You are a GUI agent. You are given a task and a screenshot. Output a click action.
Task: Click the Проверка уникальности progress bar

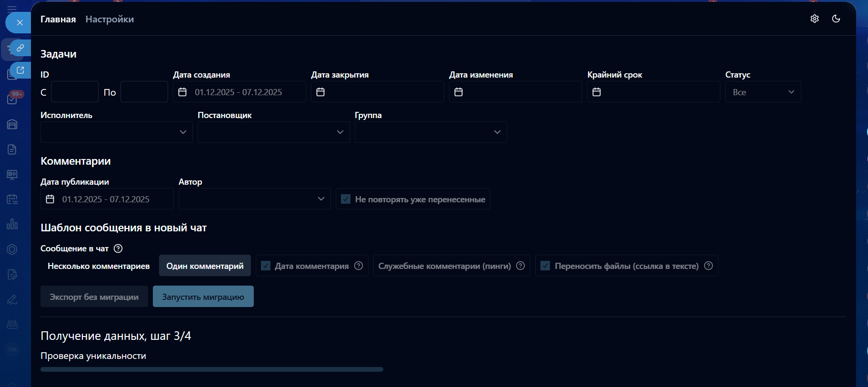(x=211, y=369)
